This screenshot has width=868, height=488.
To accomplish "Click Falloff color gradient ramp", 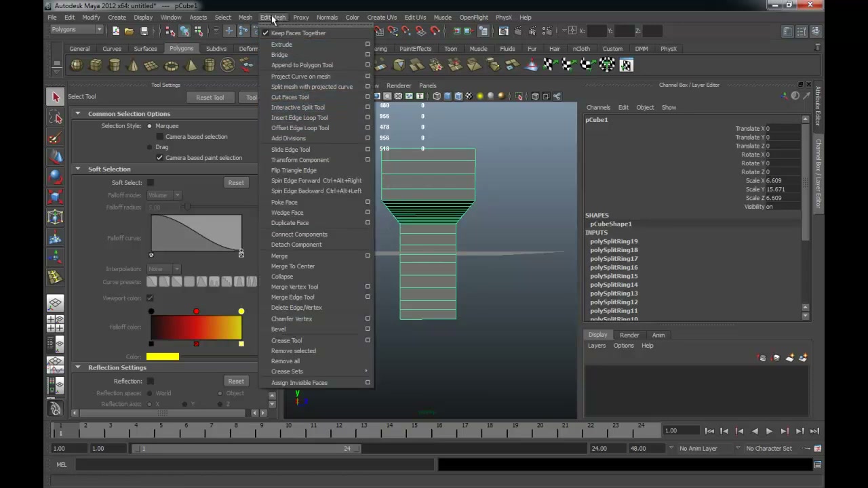I will pos(196,327).
